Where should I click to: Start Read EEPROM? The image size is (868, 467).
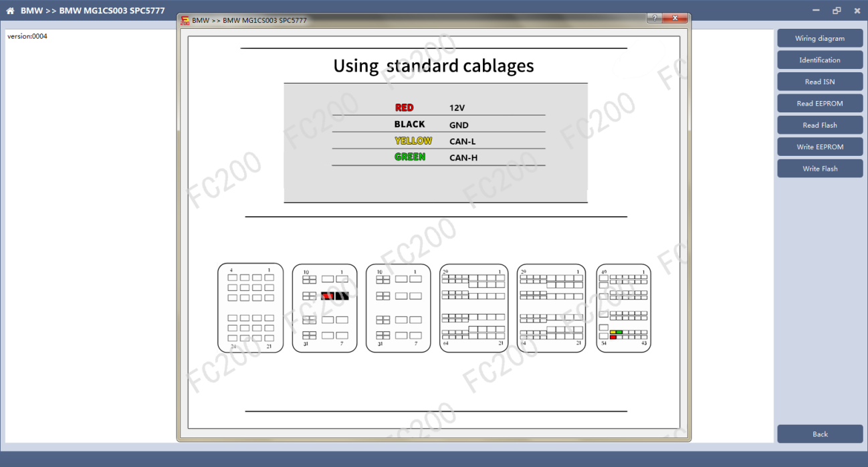[x=820, y=103]
